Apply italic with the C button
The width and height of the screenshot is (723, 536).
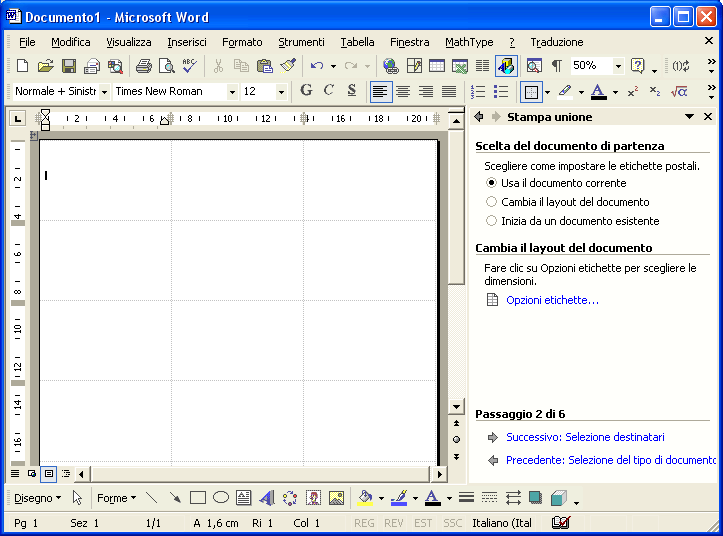point(329,91)
